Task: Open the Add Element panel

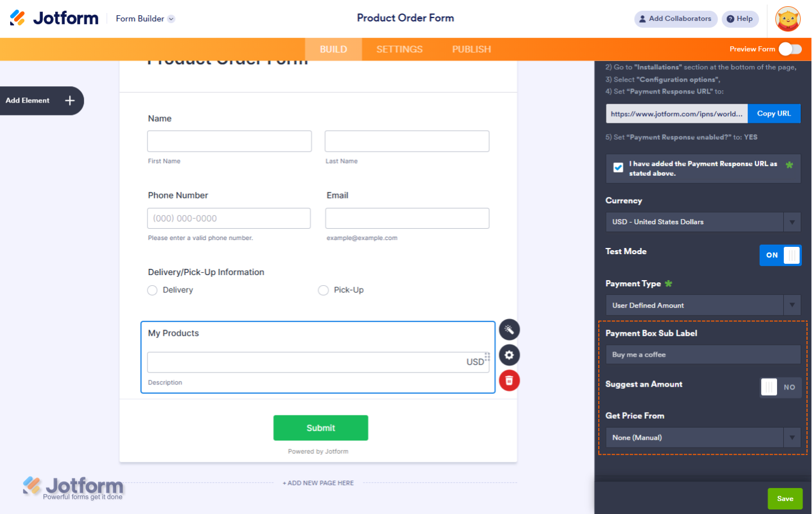Action: point(39,100)
